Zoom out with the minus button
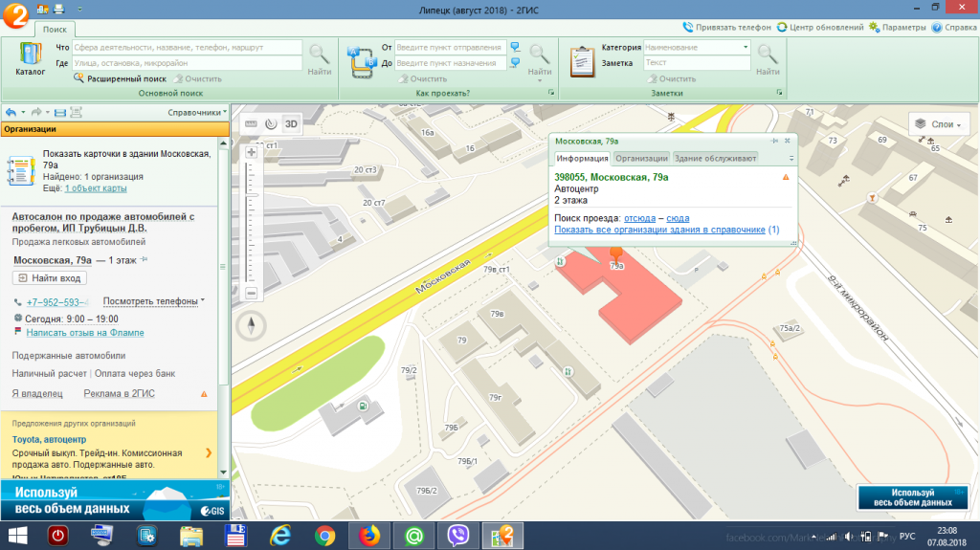Image resolution: width=980 pixels, height=550 pixels. pyautogui.click(x=252, y=293)
